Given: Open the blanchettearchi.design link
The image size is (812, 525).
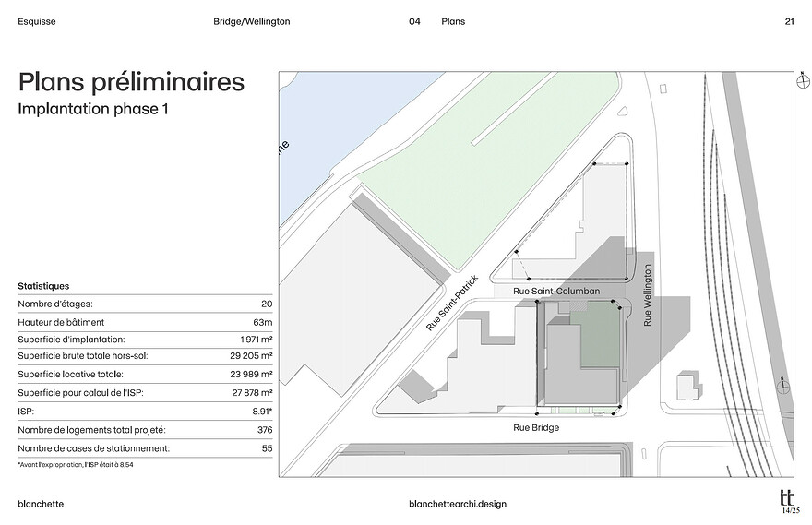Looking at the screenshot, I should pos(458,504).
